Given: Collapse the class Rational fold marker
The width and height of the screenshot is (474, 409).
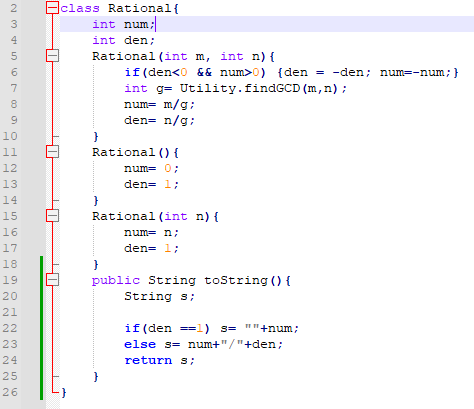Looking at the screenshot, I should [x=52, y=8].
